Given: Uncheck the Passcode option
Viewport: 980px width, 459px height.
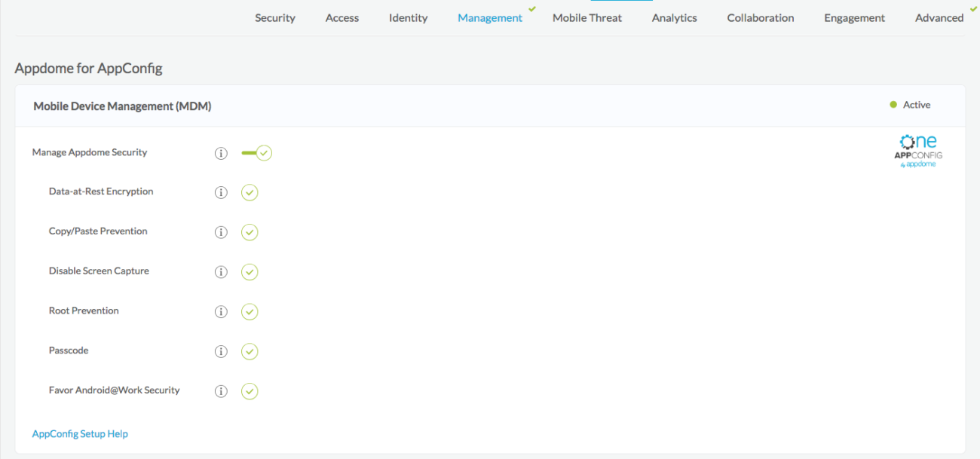Looking at the screenshot, I should click(x=250, y=351).
